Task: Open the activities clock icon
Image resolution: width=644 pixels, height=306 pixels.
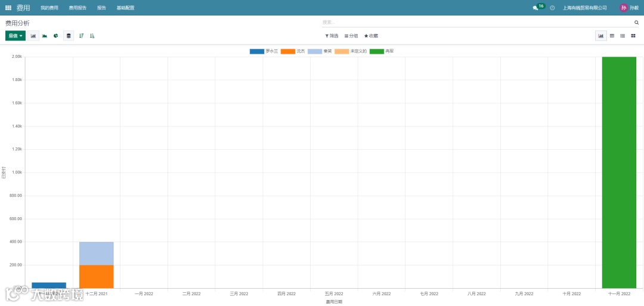Action: click(x=552, y=8)
